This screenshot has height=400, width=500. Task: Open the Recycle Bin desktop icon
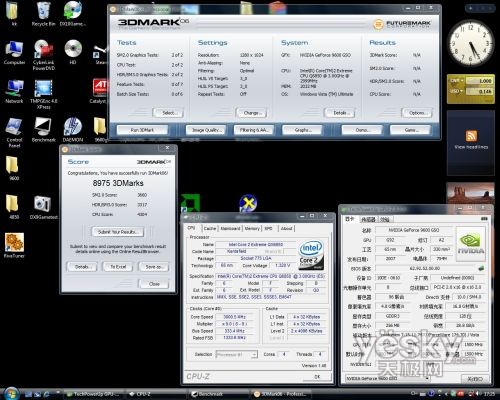[43, 13]
